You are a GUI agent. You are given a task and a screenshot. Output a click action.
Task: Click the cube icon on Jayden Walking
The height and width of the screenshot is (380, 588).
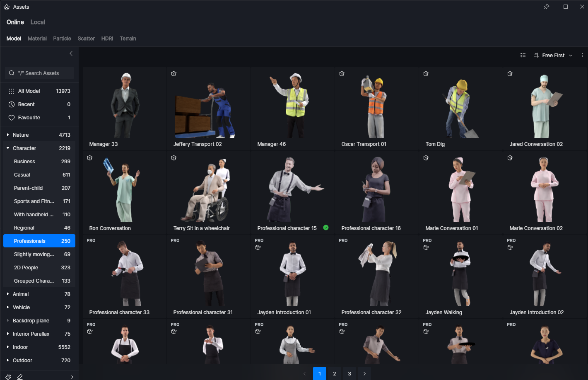(426, 247)
